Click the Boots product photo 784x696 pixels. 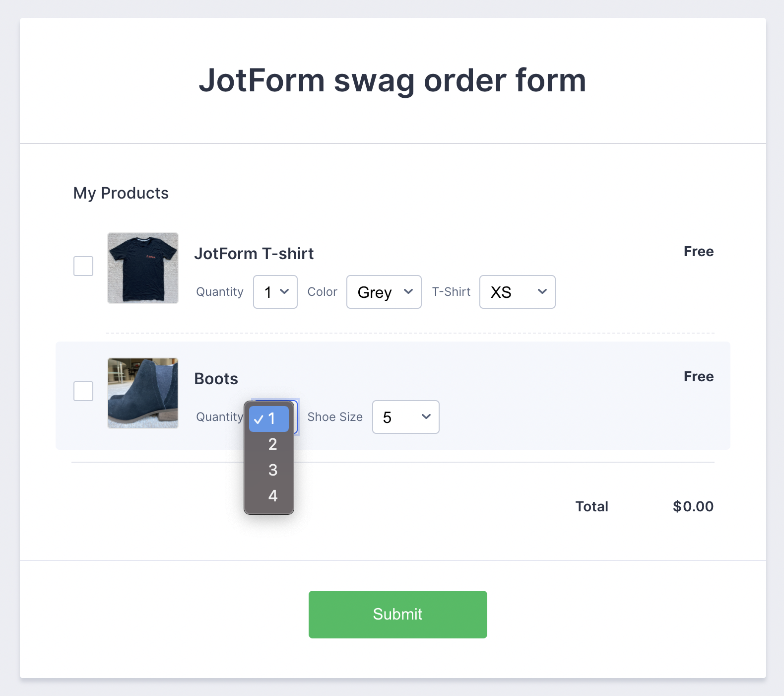pyautogui.click(x=143, y=393)
